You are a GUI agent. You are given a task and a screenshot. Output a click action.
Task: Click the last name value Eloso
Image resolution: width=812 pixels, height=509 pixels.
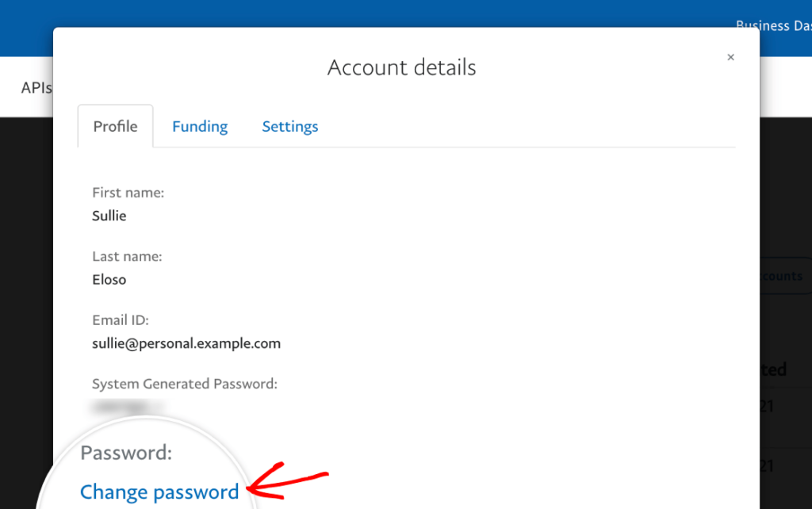(109, 279)
